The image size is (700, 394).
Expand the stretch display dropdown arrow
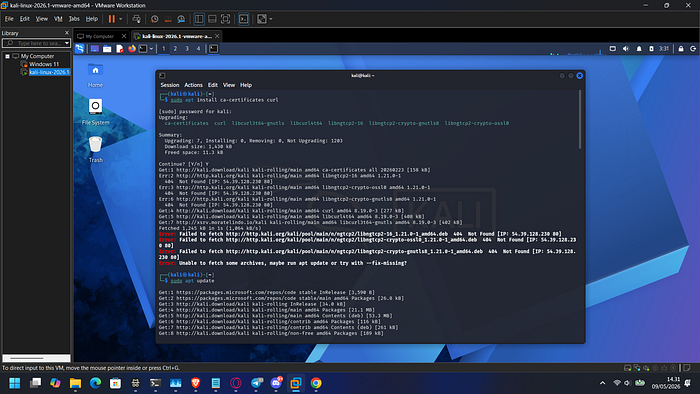(x=271, y=19)
